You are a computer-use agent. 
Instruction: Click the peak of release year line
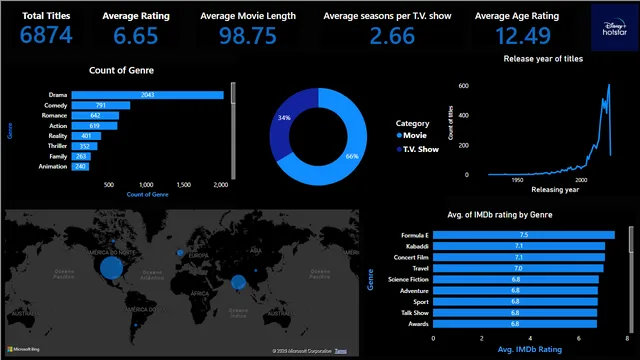click(609, 85)
